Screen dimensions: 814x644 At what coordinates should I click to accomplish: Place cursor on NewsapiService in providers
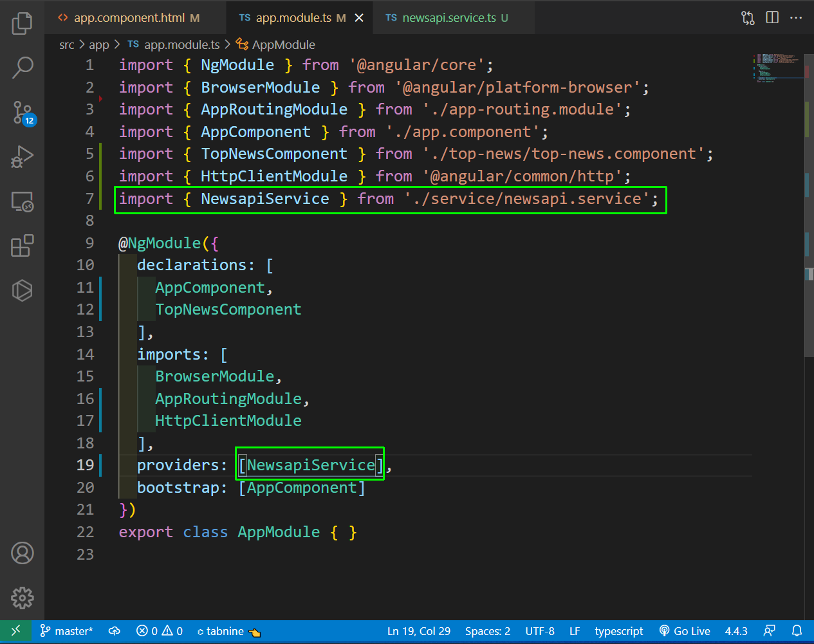311,465
